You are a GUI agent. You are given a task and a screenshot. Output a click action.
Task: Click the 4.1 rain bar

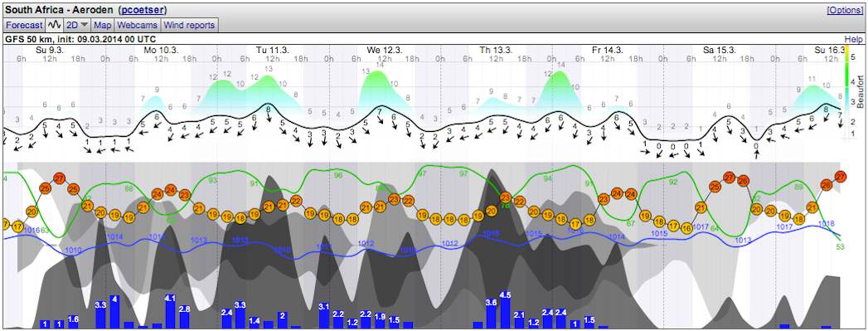(x=171, y=312)
